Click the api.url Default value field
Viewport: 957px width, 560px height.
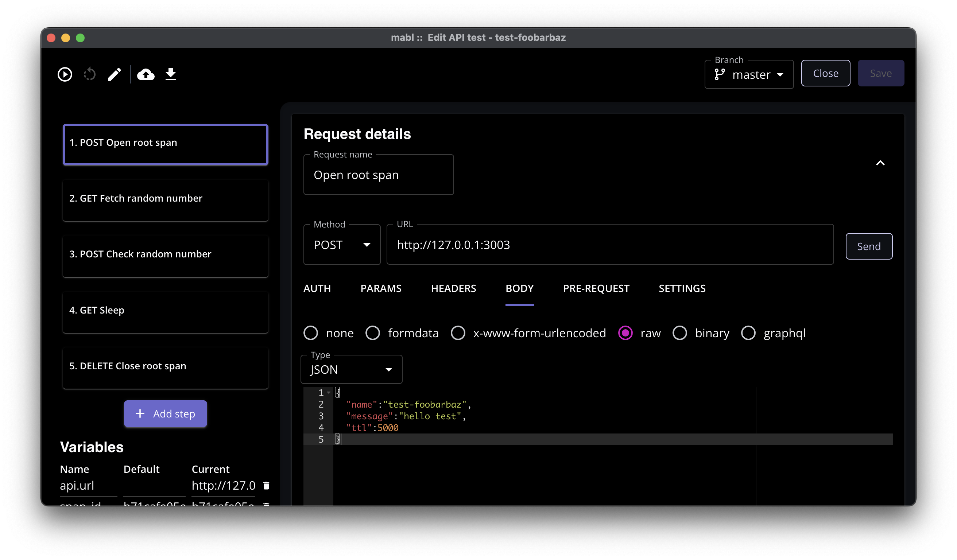(x=154, y=486)
